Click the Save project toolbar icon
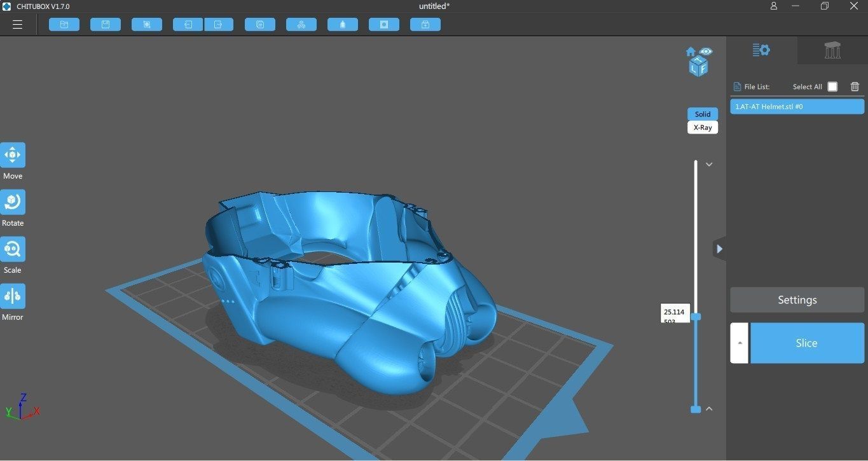 pos(106,25)
